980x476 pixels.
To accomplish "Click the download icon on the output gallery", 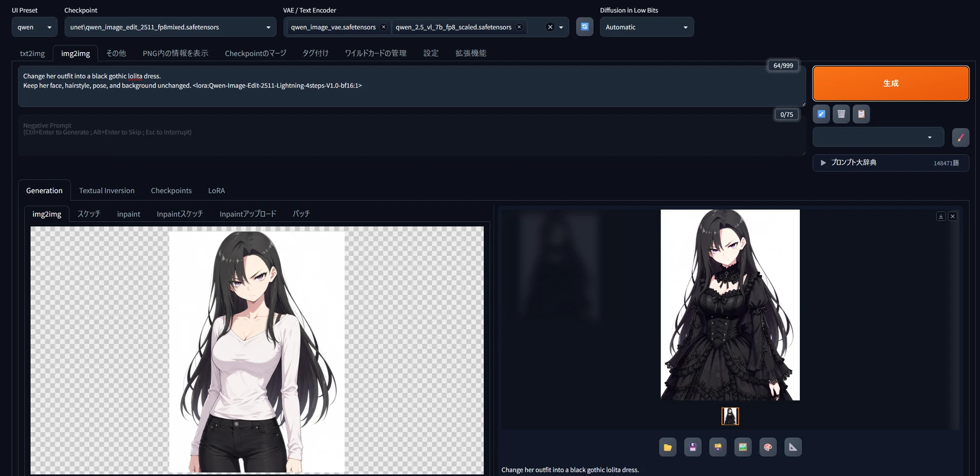I will (941, 217).
